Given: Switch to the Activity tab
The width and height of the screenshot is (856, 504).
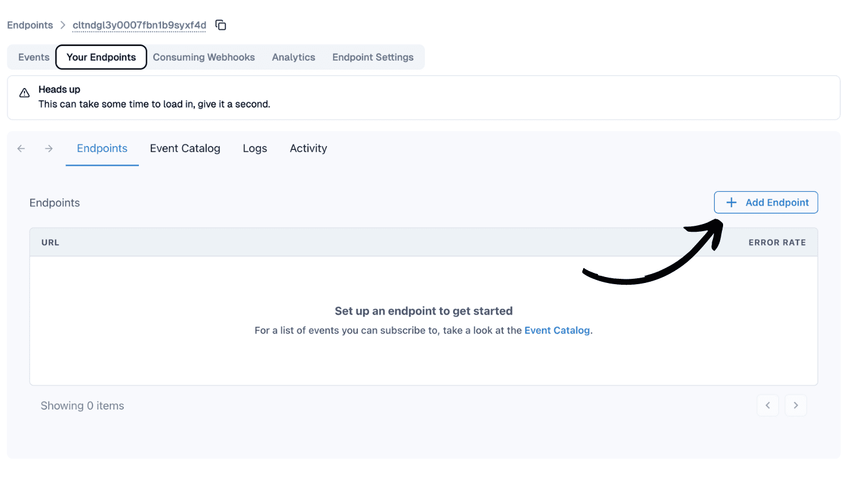Looking at the screenshot, I should (308, 148).
